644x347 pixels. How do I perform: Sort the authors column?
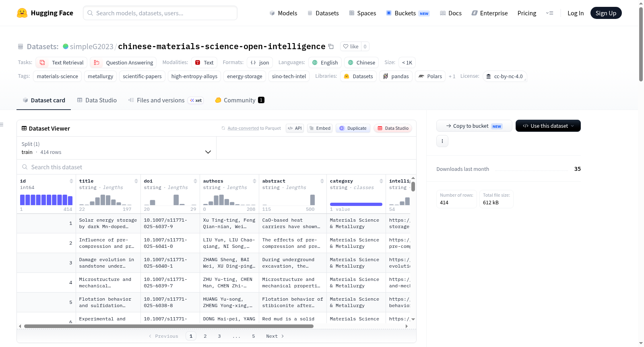[254, 181]
